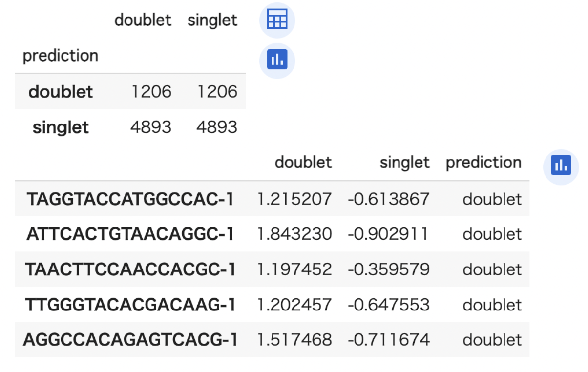
Task: Open suggested charts for crosstab table
Action: coord(277,61)
